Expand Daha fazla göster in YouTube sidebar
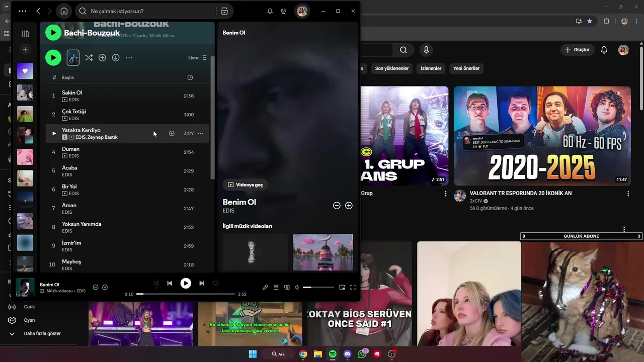This screenshot has height=362, width=644. point(42,333)
